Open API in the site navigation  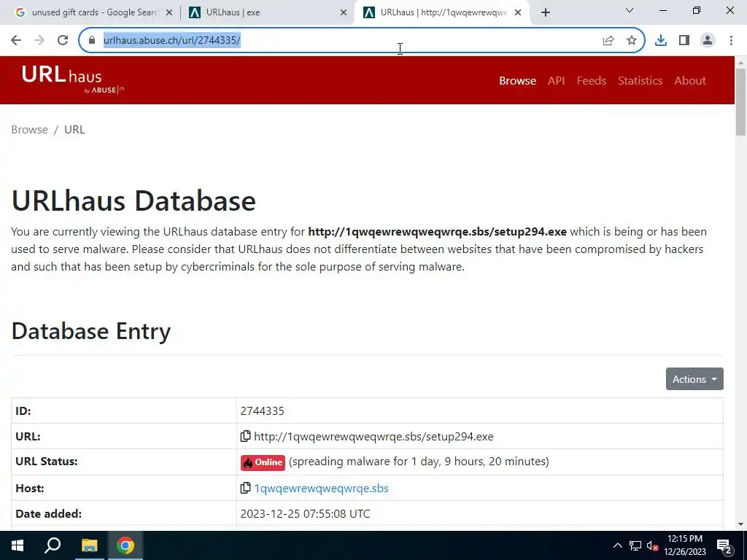tap(556, 81)
